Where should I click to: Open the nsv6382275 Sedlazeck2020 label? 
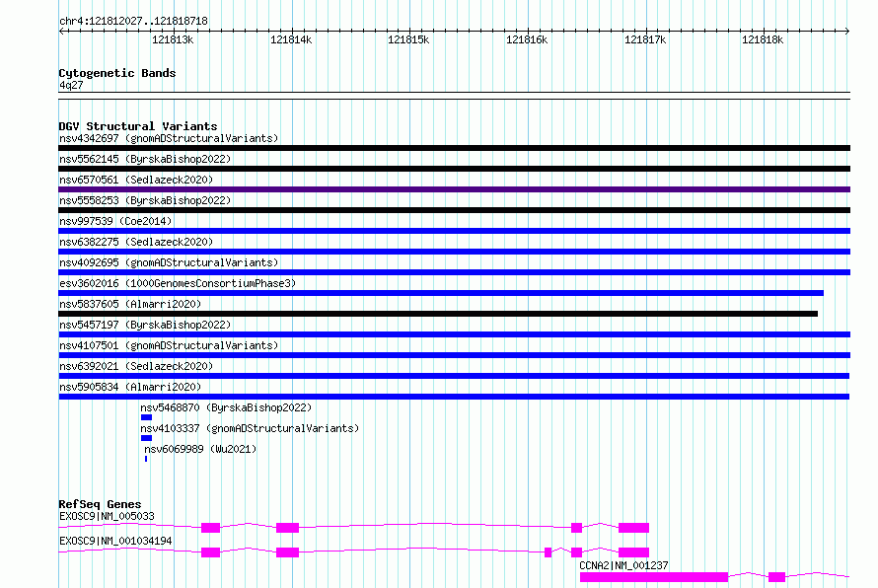(136, 242)
